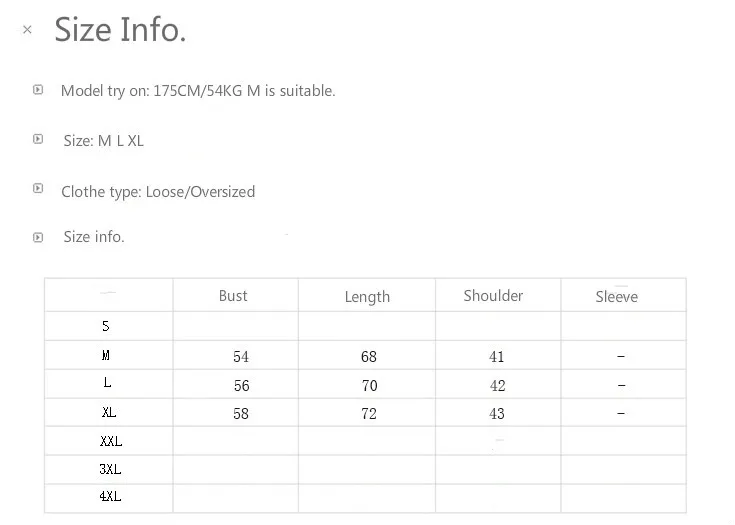Click bullet icon beside Size: M L XL
This screenshot has height=525, width=735.
tap(38, 139)
